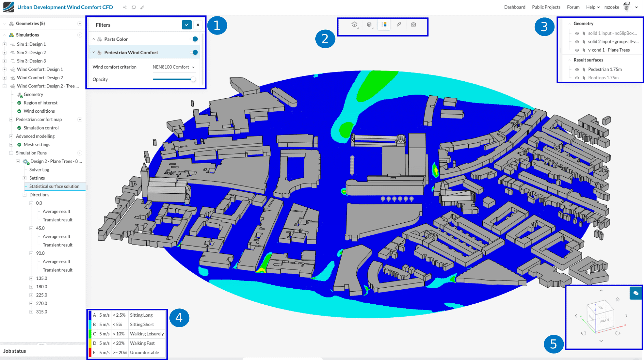This screenshot has width=644, height=360.
Task: Expand Sim 1: Design 1 tree node
Action: pos(4,44)
